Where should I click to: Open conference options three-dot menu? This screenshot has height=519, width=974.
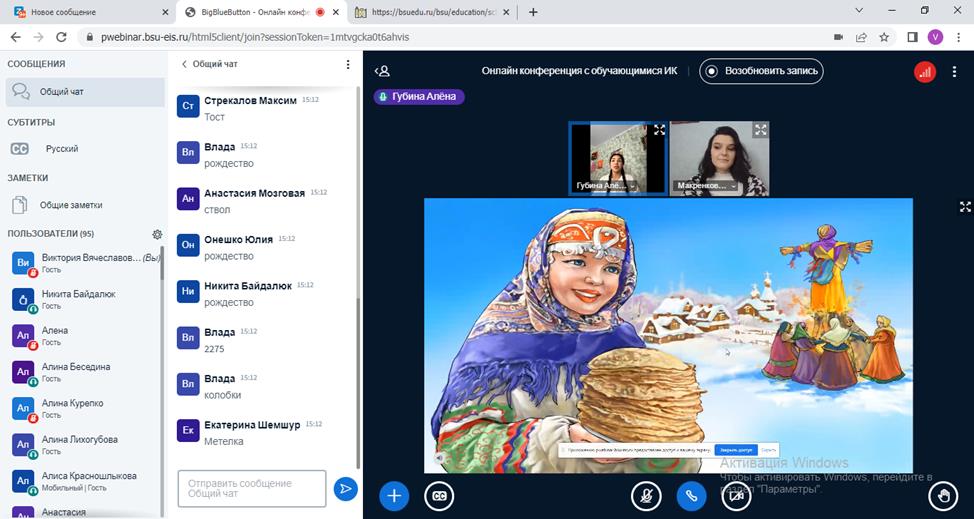click(x=954, y=71)
